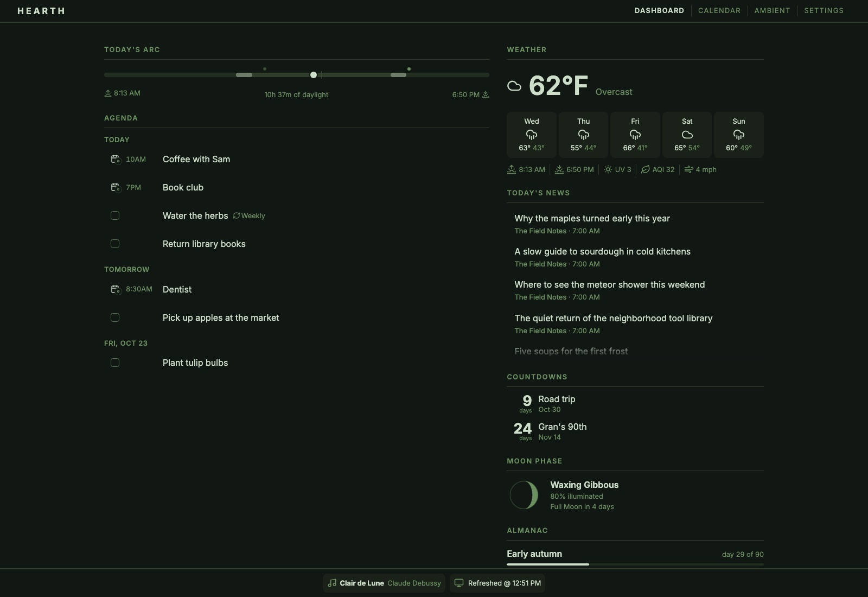The image size is (868, 597).
Task: Click the sunset icon in the weather stats row
Action: (559, 169)
